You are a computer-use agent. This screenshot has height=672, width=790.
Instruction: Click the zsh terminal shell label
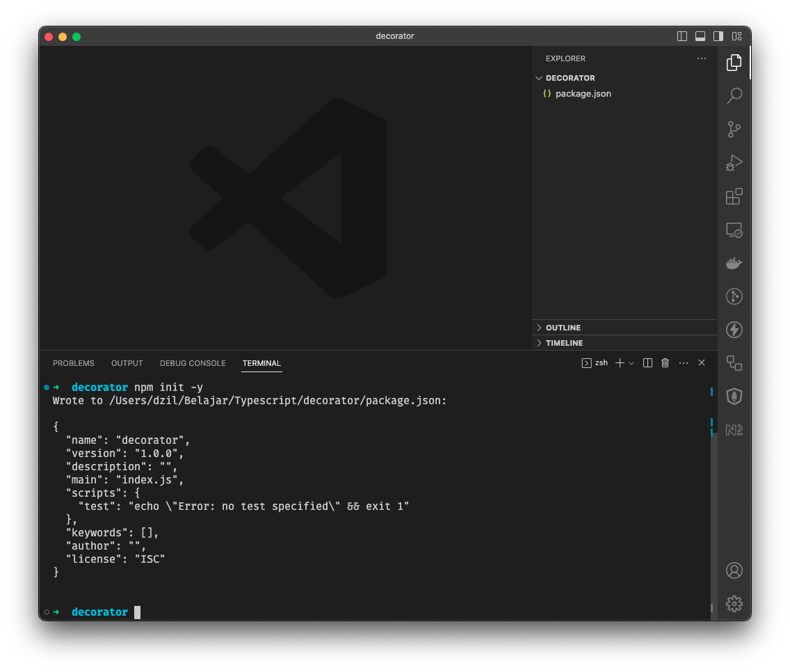[x=595, y=363]
